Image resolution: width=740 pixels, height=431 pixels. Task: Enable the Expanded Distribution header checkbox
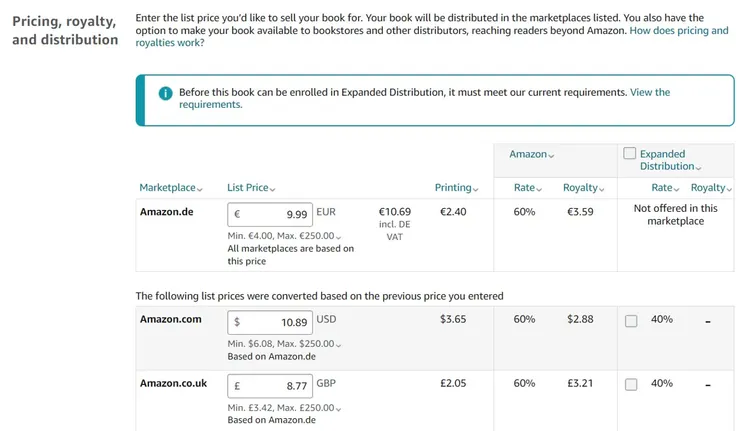[x=630, y=154]
